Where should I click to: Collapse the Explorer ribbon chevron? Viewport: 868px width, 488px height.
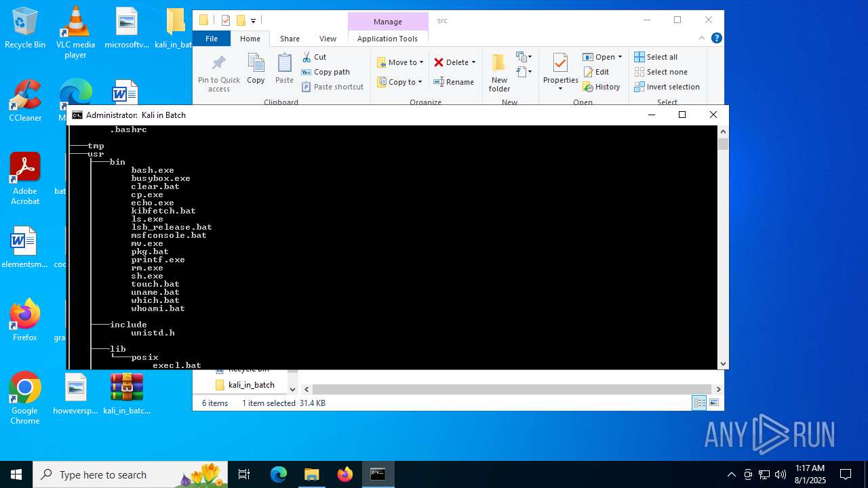[702, 39]
